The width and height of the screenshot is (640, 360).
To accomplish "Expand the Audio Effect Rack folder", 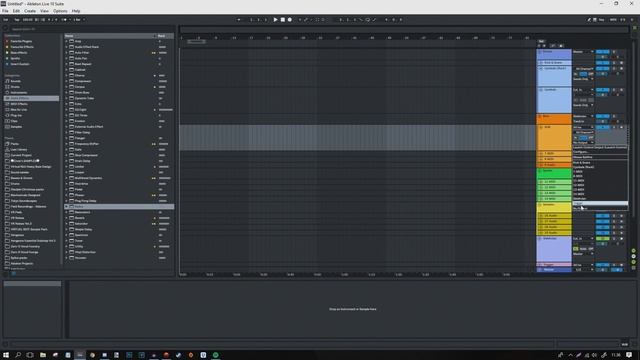I will (x=66, y=47).
